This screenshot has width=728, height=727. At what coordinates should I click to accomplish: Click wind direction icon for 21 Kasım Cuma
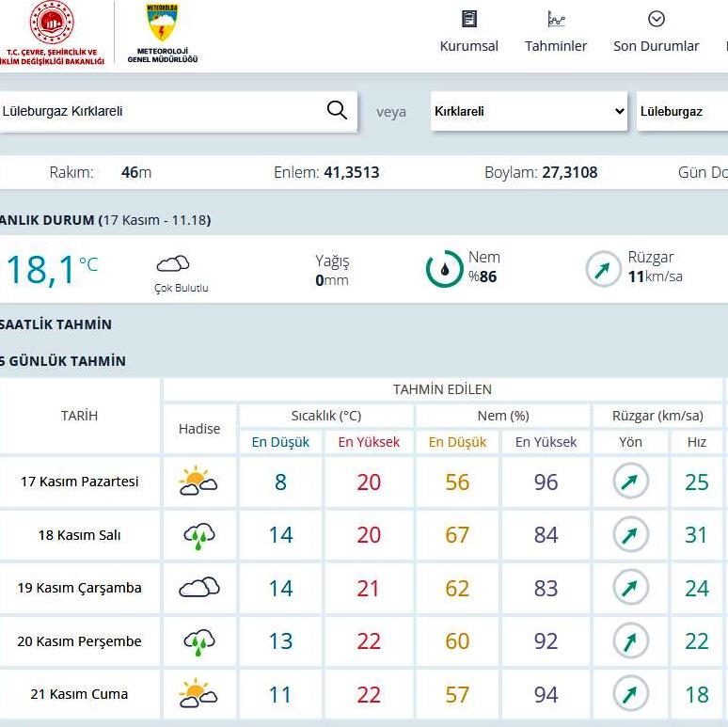[x=630, y=694]
